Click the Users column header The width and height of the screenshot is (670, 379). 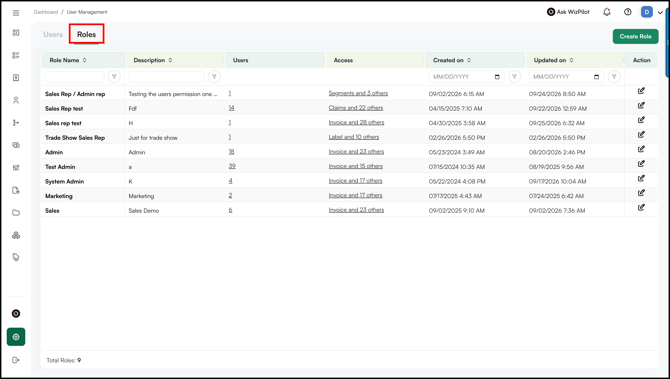click(241, 60)
